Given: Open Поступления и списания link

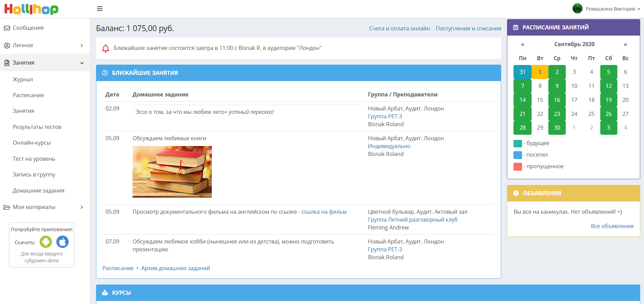Looking at the screenshot, I should tap(468, 28).
